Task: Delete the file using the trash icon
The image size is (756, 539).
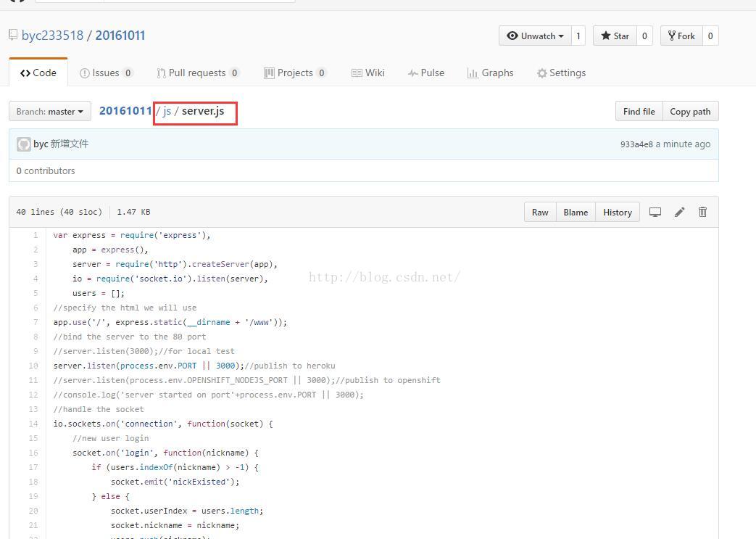Action: tap(702, 212)
